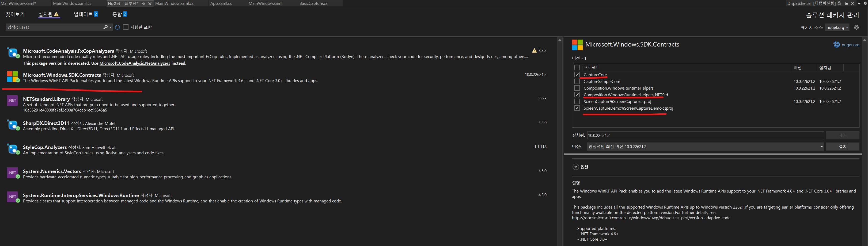Click warning icon on installed tab
This screenshot has width=868, height=246.
point(57,14)
